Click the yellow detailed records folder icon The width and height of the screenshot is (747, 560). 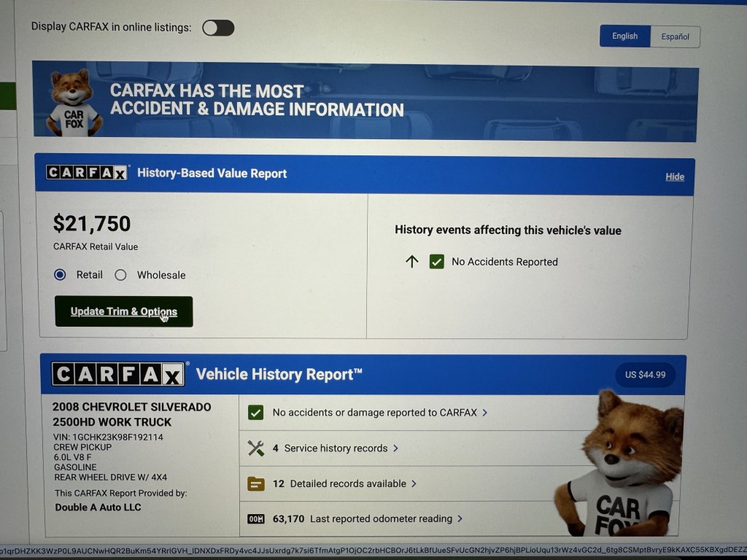[256, 484]
